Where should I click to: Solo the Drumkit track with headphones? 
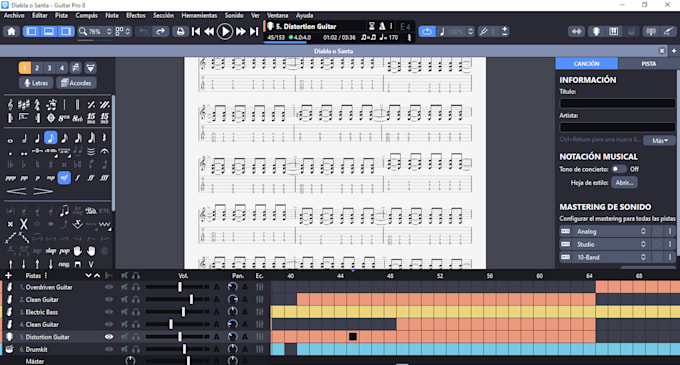point(136,349)
